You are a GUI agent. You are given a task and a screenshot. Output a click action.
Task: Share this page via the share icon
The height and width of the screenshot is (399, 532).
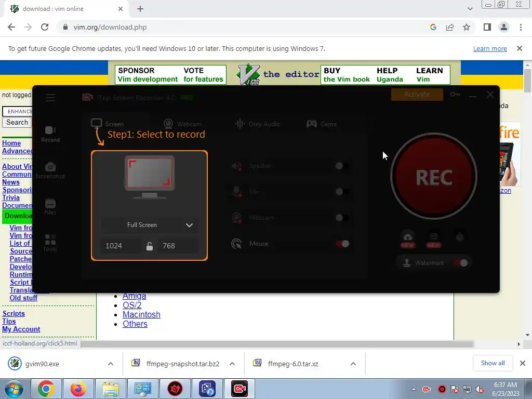tap(450, 27)
